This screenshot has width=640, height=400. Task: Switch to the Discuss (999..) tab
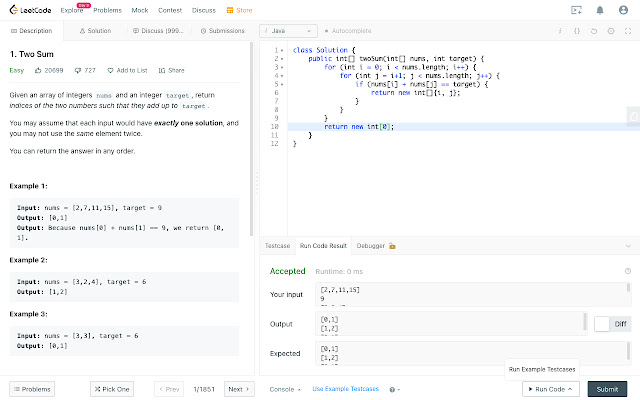coord(158,31)
